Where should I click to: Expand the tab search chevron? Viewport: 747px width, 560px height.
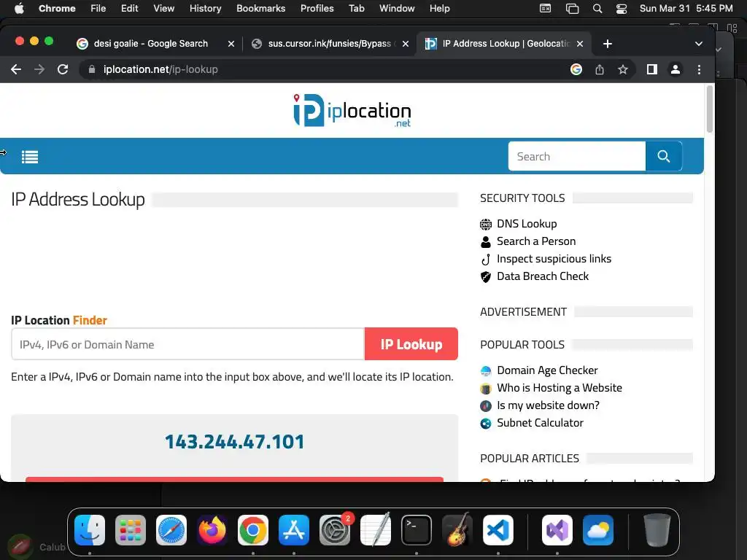click(698, 44)
